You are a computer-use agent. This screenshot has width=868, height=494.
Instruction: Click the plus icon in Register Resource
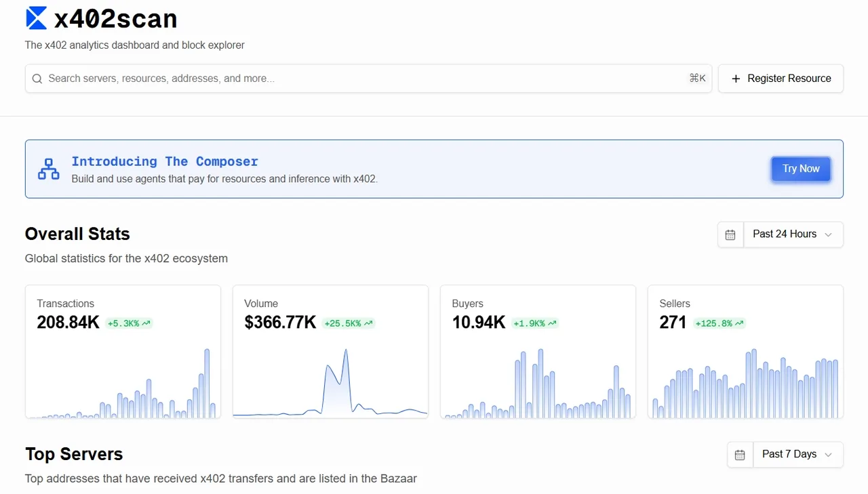click(x=736, y=79)
